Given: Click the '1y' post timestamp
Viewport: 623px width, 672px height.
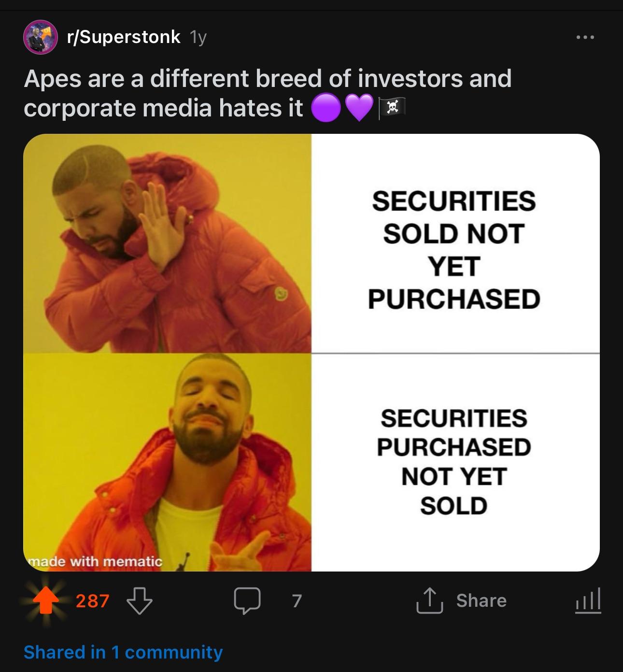Looking at the screenshot, I should (x=198, y=37).
